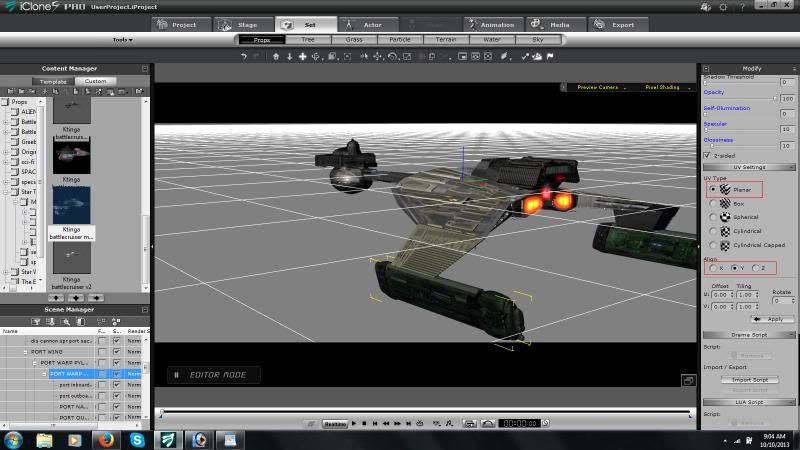Click the camera view icon in toolbar
This screenshot has width=800, height=450.
(x=476, y=57)
